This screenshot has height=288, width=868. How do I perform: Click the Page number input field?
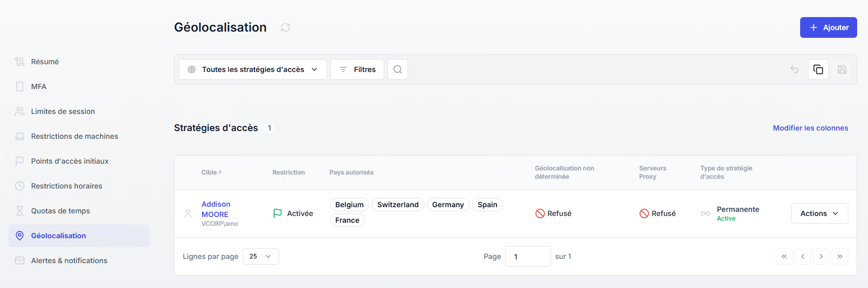(528, 256)
